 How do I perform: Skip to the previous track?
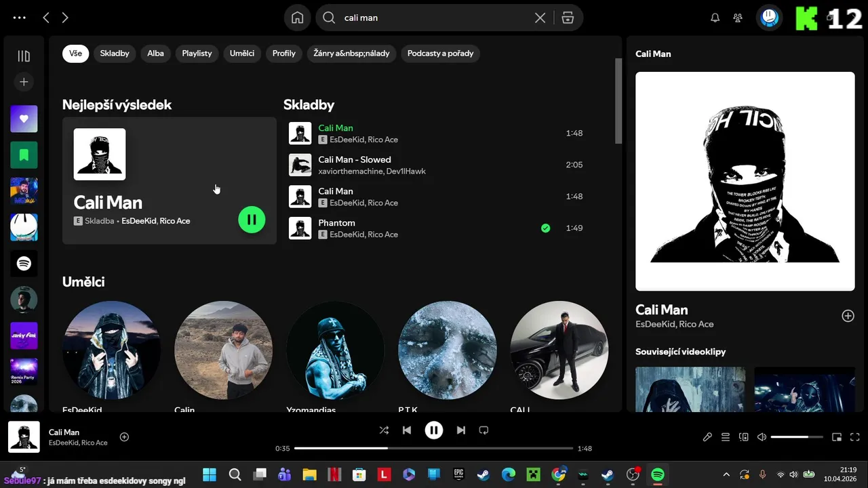click(407, 430)
